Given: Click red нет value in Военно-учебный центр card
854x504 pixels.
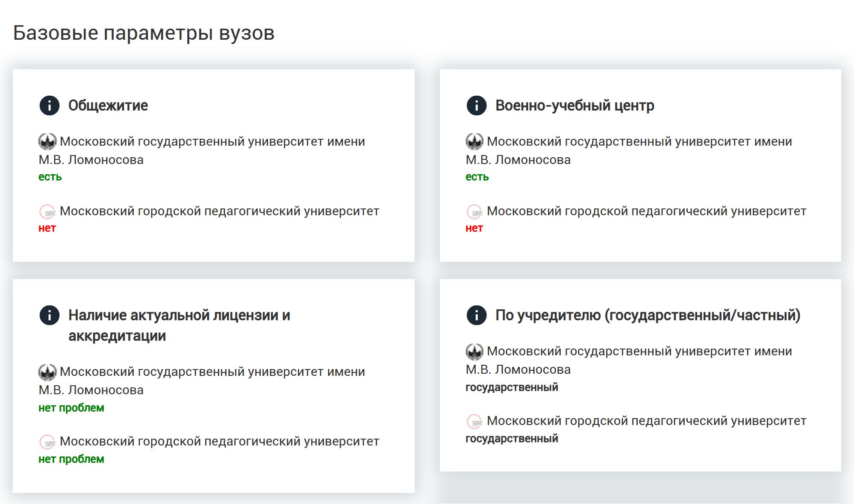Looking at the screenshot, I should [474, 228].
